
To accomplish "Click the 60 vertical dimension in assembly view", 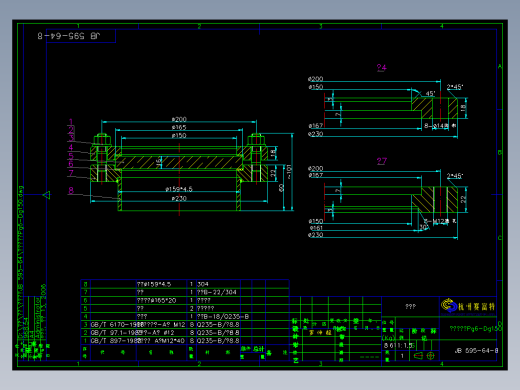I will (281, 188).
